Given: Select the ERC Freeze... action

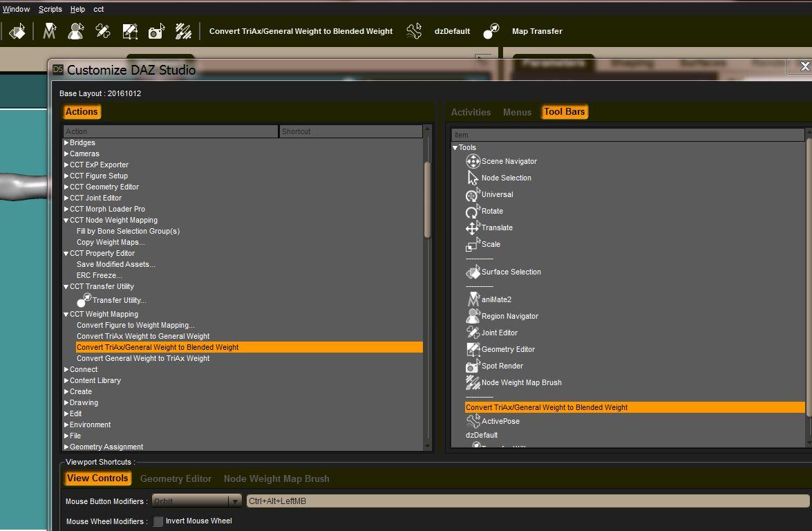Looking at the screenshot, I should point(100,276).
